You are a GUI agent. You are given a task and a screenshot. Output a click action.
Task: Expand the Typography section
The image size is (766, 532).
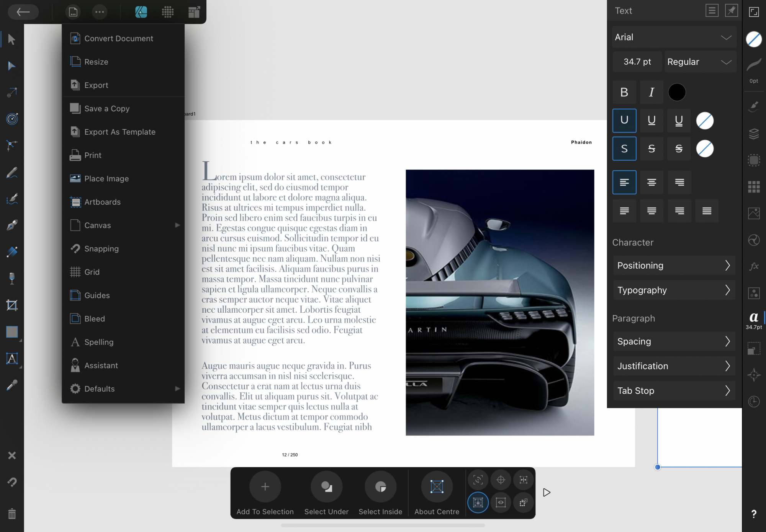pyautogui.click(x=673, y=290)
